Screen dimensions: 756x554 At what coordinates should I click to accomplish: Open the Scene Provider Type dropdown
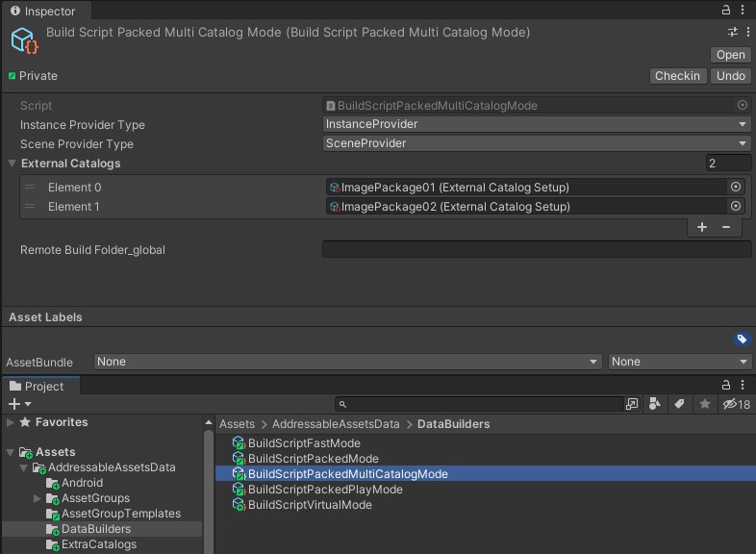pyautogui.click(x=537, y=143)
